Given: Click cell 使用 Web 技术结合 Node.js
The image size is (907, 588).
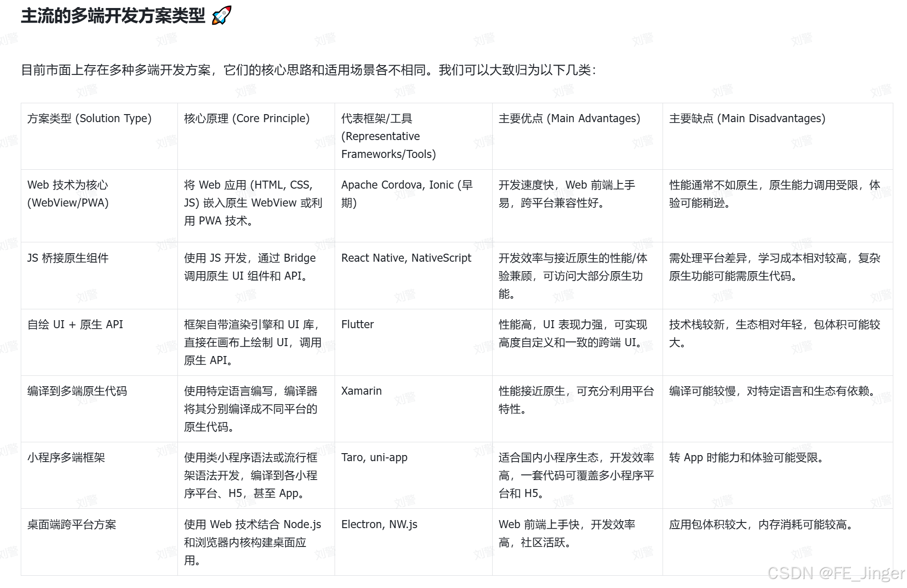Looking at the screenshot, I should click(x=256, y=542).
